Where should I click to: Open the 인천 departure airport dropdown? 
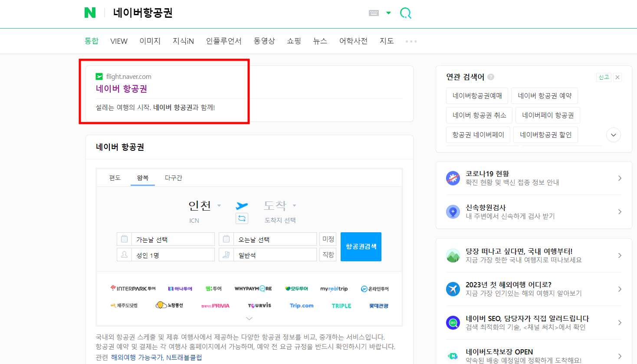click(204, 205)
